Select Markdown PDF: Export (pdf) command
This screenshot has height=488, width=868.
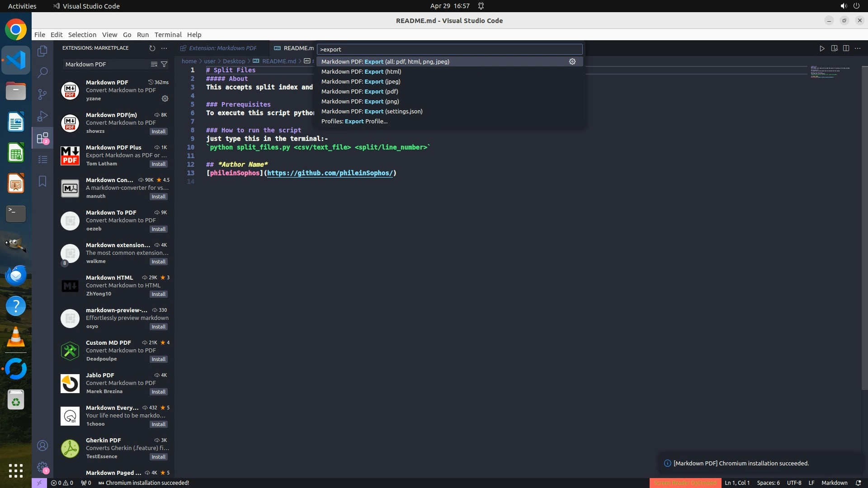(359, 91)
